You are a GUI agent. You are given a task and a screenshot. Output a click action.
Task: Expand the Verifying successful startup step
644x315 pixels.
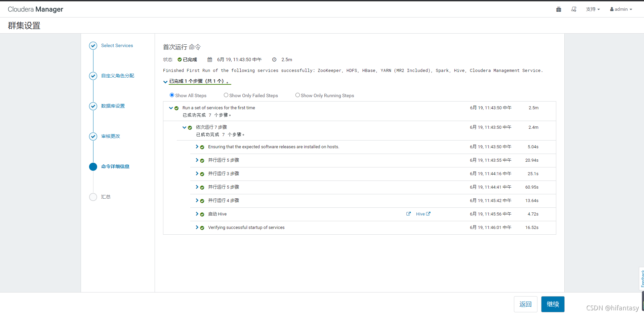197,227
